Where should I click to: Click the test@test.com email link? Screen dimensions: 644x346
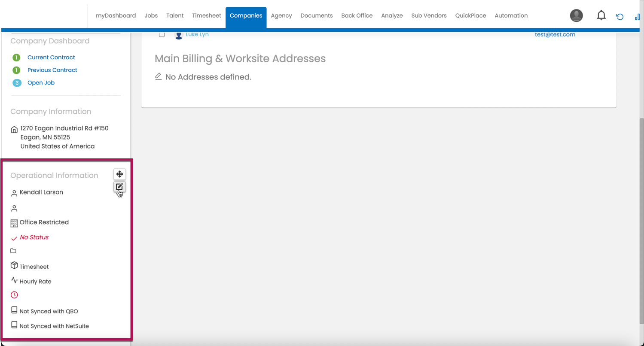(x=555, y=34)
